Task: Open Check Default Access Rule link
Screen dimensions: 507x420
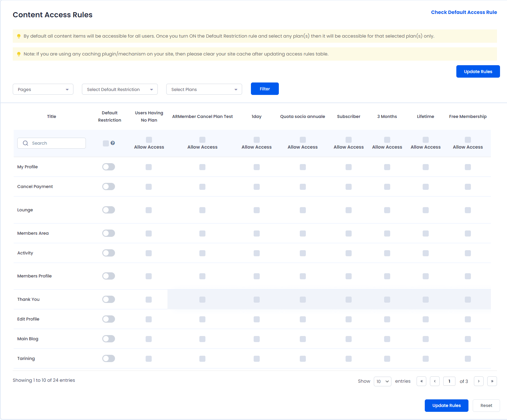Action: point(464,12)
